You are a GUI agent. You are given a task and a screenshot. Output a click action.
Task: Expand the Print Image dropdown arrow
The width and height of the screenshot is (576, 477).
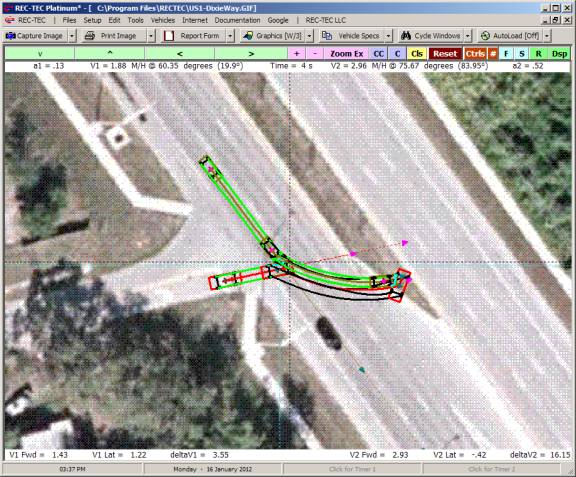[x=151, y=36]
